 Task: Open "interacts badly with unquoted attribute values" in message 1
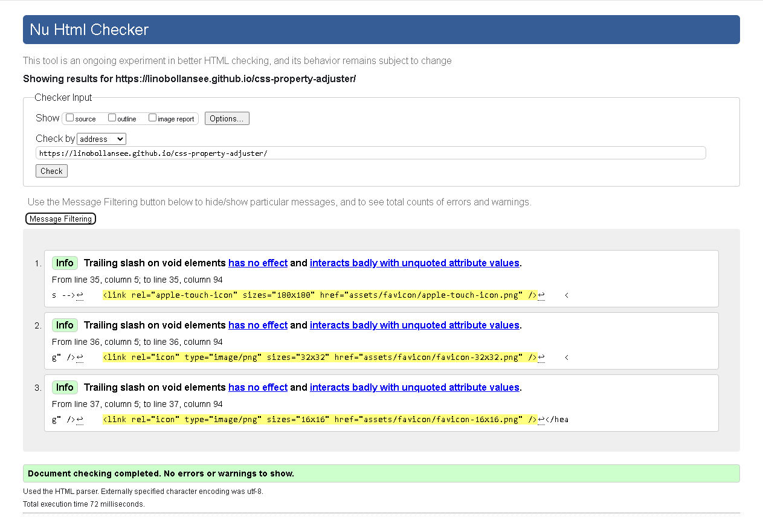click(414, 263)
